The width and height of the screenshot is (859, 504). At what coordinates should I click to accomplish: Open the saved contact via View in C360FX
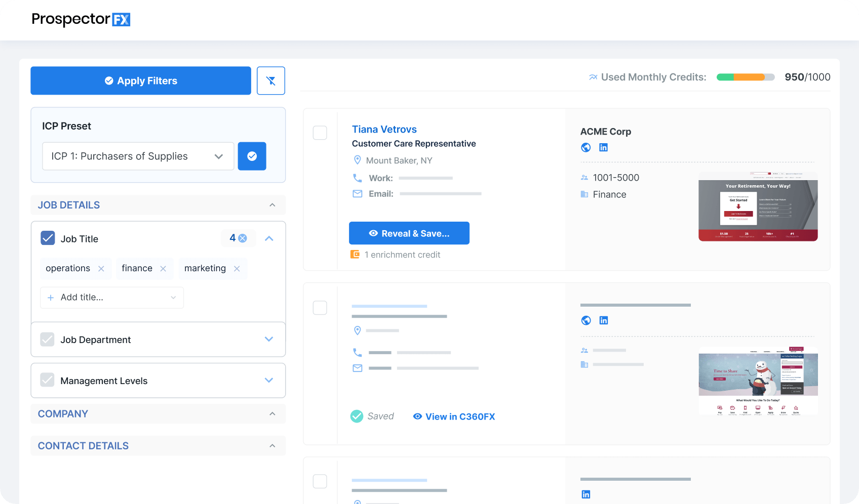[453, 416]
